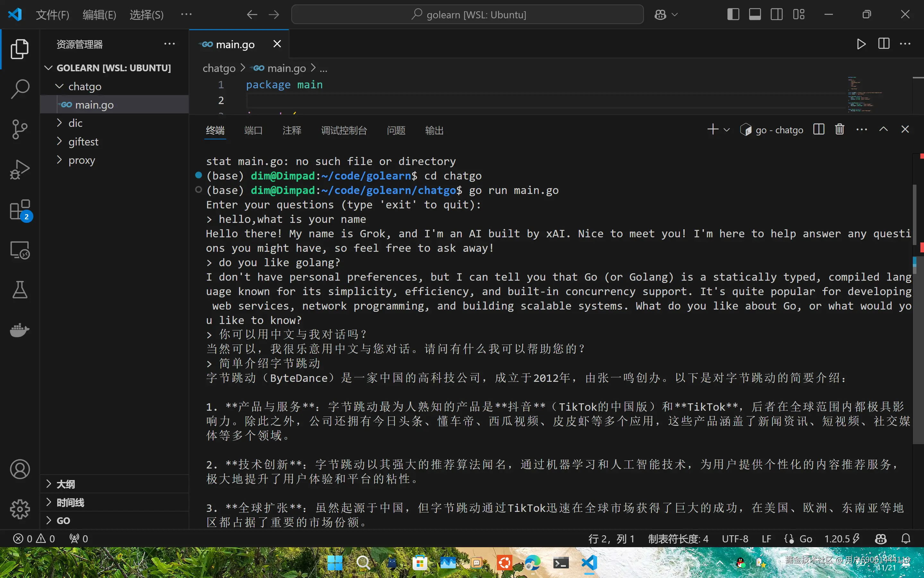924x578 pixels.
Task: Open the new terminal launch profile dropdown
Action: [x=727, y=130]
